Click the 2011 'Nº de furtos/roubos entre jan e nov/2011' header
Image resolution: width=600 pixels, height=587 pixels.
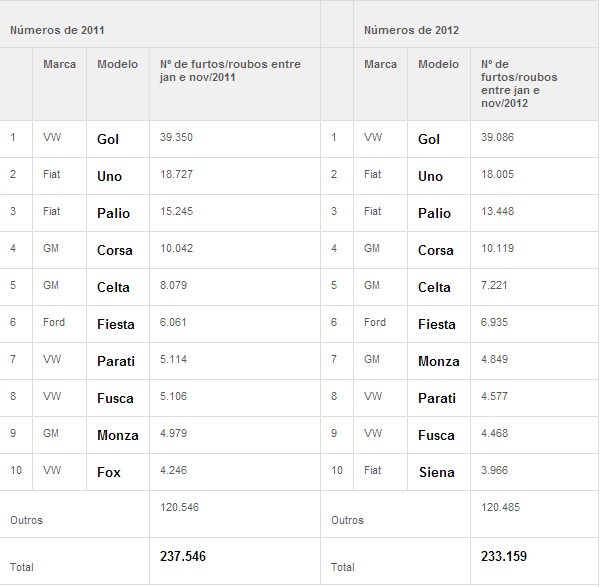pyautogui.click(x=230, y=71)
